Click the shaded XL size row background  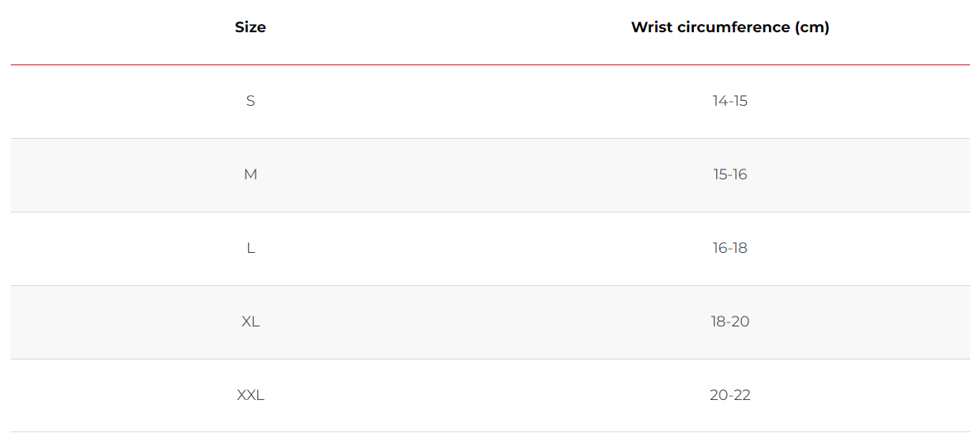[490, 322]
